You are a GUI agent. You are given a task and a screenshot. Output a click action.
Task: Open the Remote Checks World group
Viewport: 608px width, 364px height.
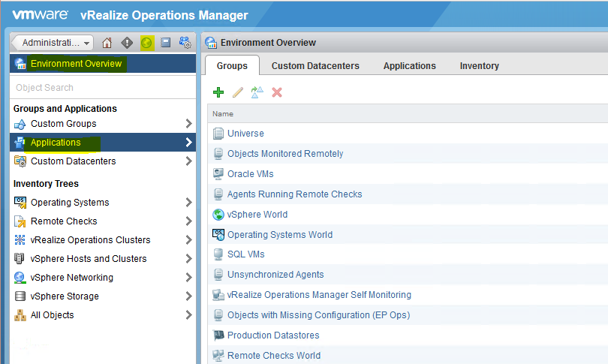[274, 356]
